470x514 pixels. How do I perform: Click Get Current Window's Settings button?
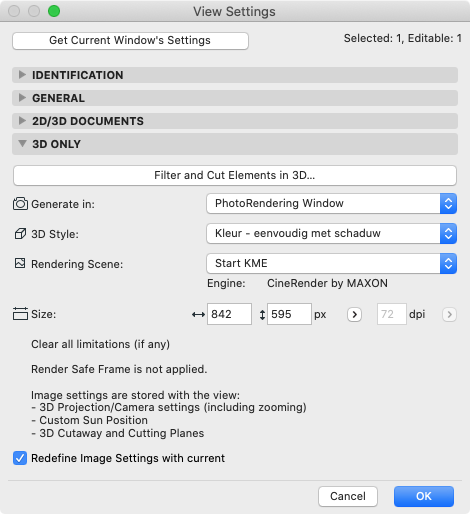[130, 41]
